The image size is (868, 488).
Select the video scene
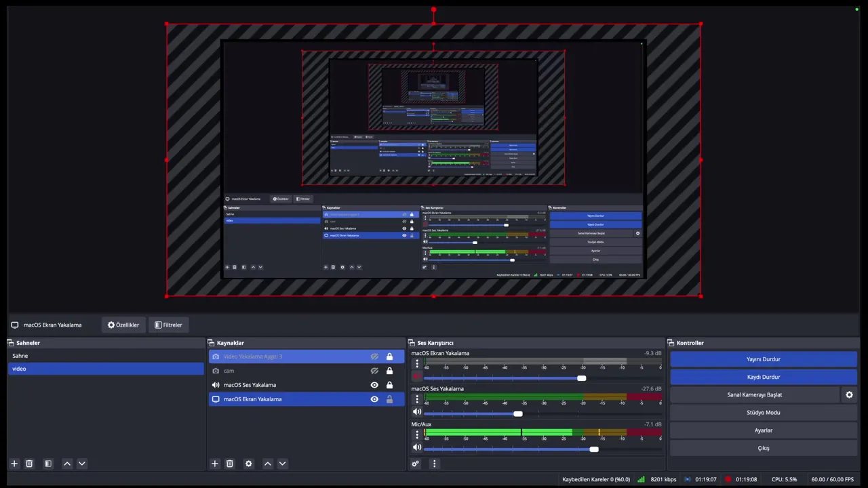[105, 369]
